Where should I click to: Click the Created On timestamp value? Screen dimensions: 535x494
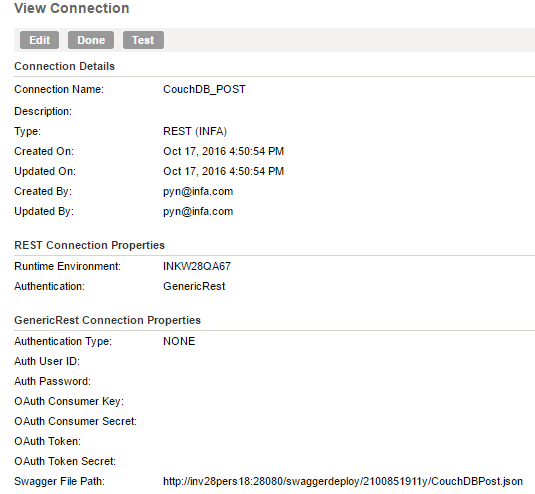[x=223, y=151]
